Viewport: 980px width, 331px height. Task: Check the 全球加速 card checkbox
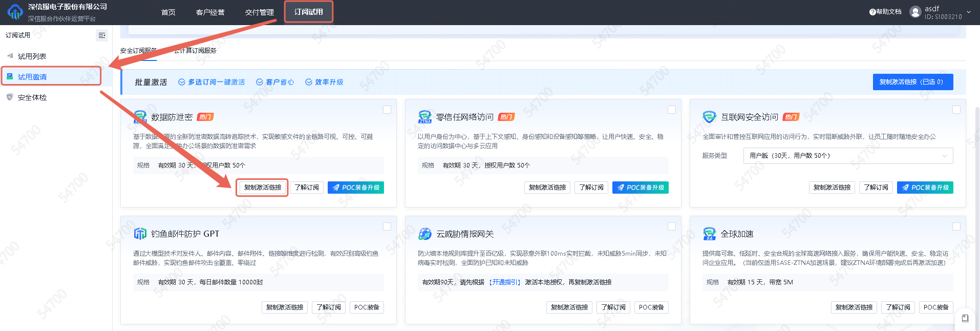pos(956,226)
